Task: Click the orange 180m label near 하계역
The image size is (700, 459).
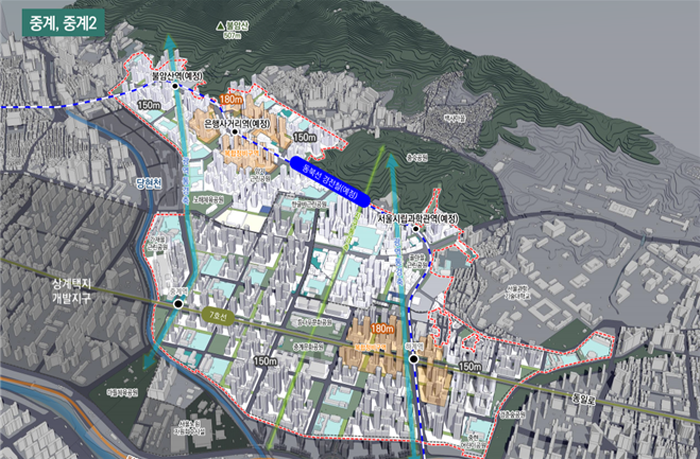Action: point(382,328)
